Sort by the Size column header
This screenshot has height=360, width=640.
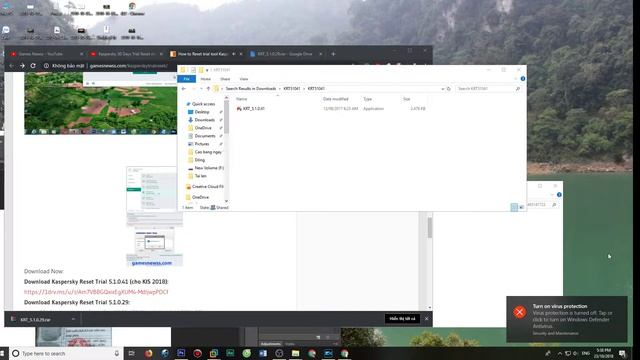407,99
